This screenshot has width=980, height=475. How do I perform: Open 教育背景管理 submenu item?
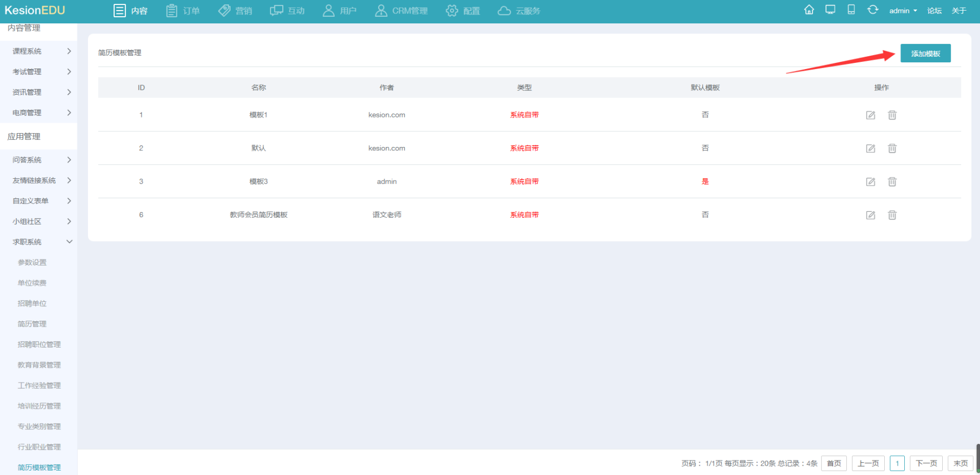(x=39, y=365)
